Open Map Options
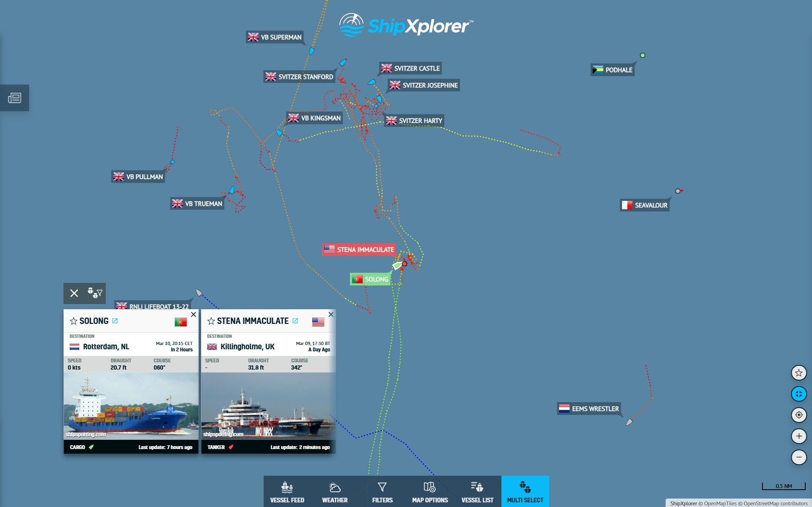The height and width of the screenshot is (507, 812). 430,492
